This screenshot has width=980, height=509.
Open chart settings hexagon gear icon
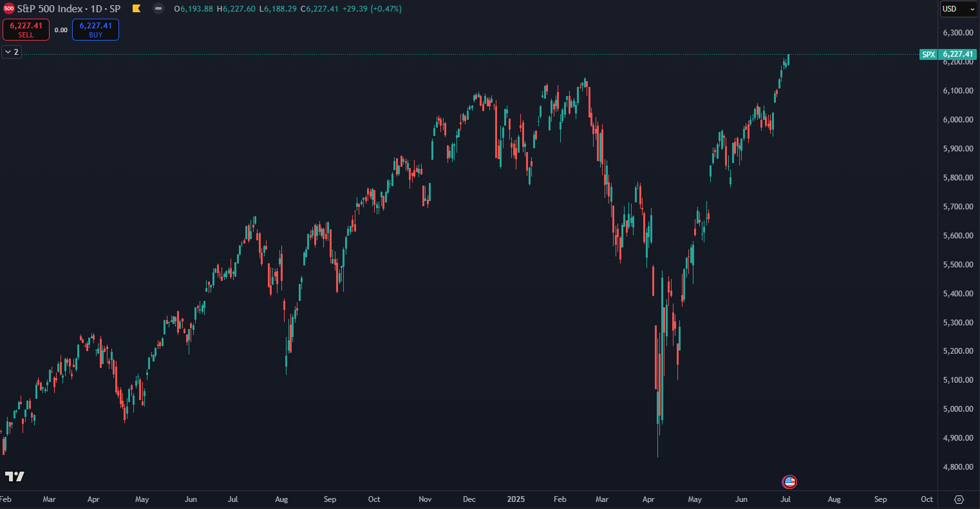[959, 499]
